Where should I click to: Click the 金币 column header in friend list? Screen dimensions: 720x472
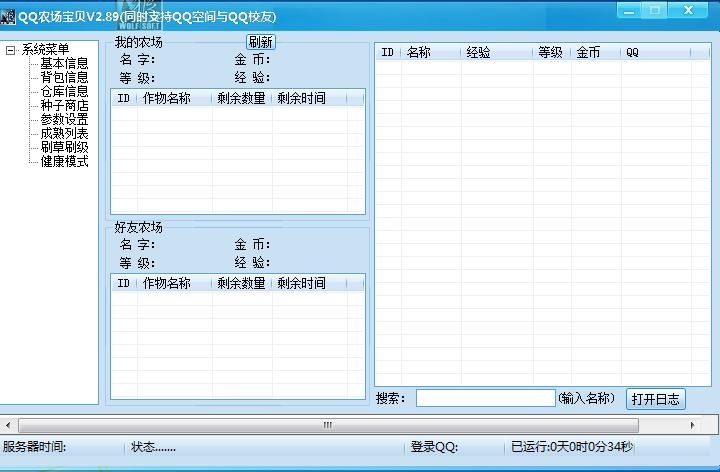click(x=595, y=53)
